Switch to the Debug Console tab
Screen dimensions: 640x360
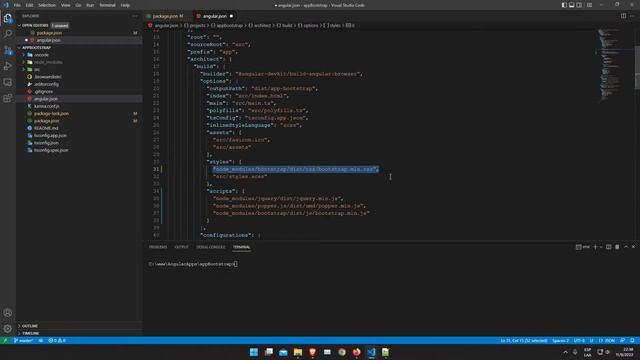(211, 247)
